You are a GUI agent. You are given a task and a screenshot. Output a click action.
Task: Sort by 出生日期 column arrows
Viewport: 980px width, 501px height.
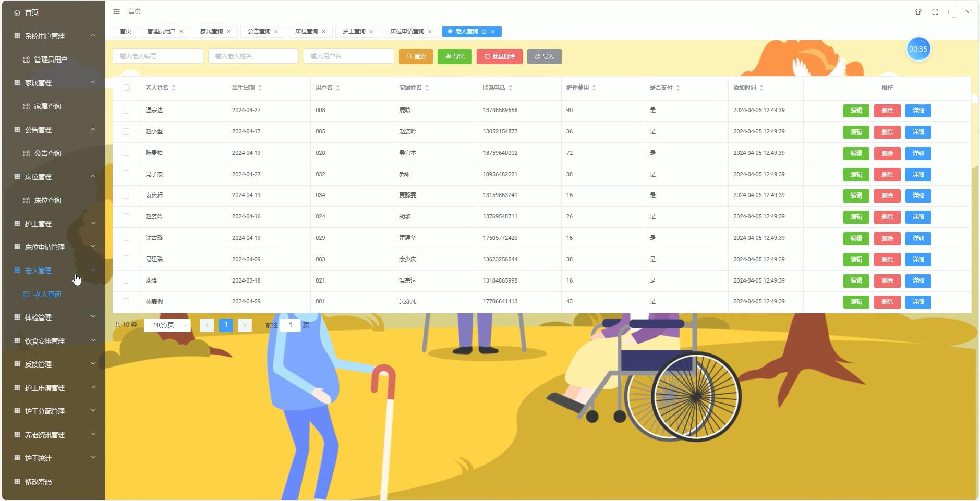pos(260,88)
